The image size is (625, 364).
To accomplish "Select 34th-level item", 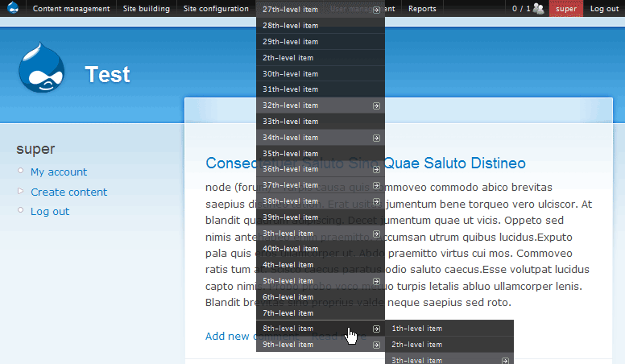I will 321,137.
